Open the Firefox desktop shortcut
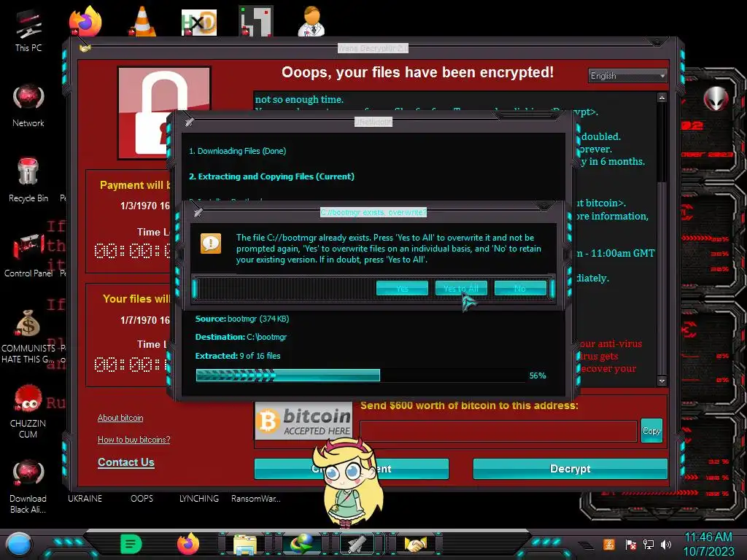747x560 pixels. (85, 21)
